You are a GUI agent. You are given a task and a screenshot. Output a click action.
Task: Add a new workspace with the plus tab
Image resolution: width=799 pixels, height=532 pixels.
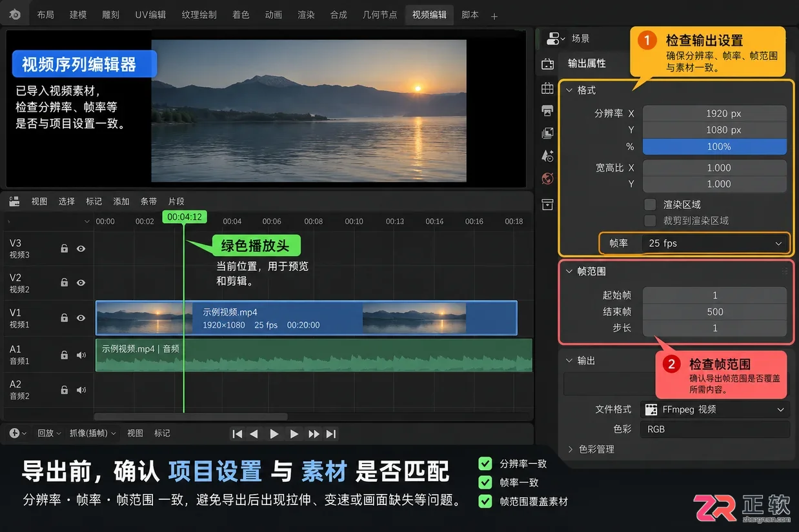(494, 15)
